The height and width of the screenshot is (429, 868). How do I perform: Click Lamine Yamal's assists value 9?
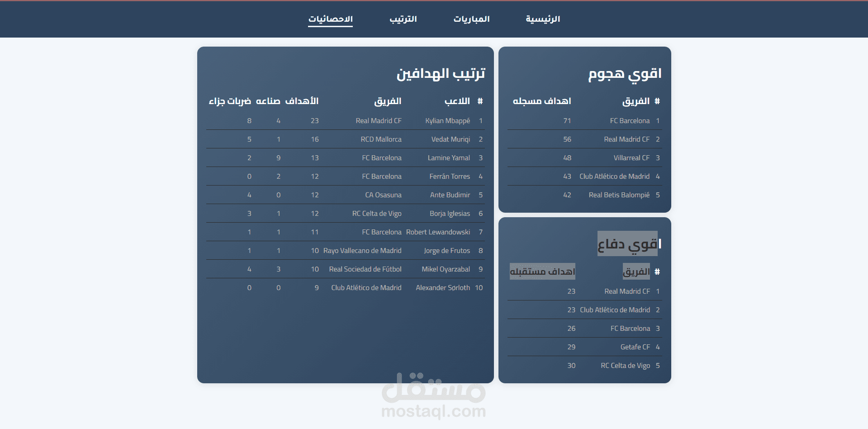coord(279,158)
